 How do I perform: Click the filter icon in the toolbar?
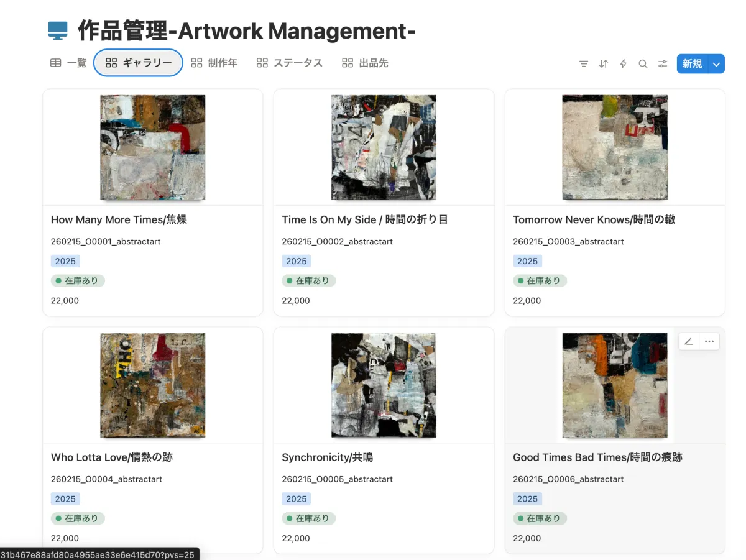(x=583, y=63)
